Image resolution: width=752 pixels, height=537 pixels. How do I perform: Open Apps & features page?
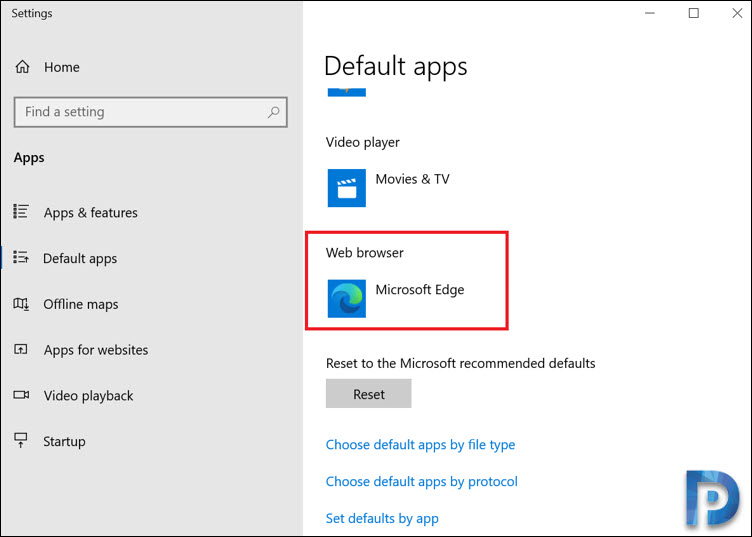tap(91, 212)
